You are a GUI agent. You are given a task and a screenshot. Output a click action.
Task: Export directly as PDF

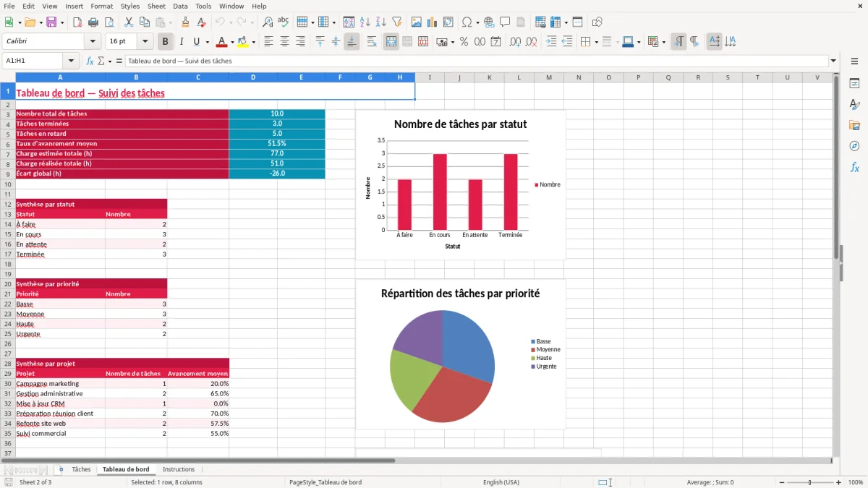(x=77, y=22)
